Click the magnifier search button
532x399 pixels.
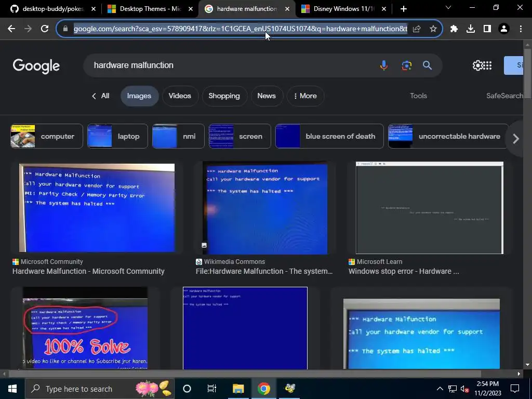tap(427, 65)
